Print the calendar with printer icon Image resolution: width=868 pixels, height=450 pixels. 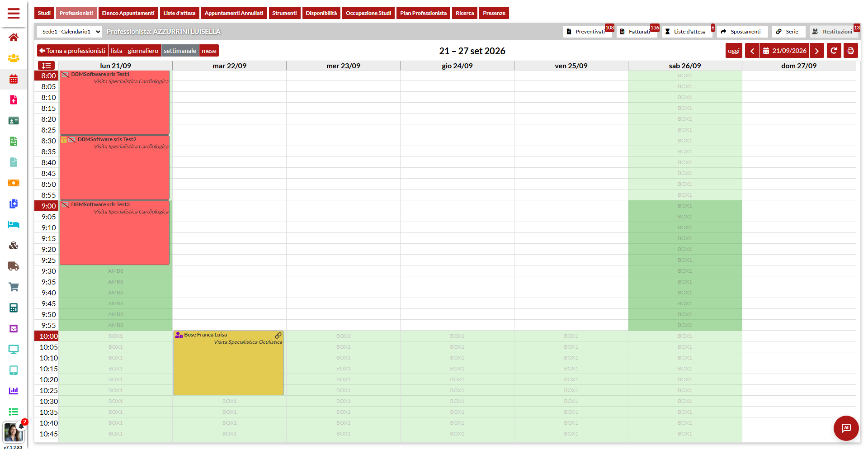(x=851, y=51)
